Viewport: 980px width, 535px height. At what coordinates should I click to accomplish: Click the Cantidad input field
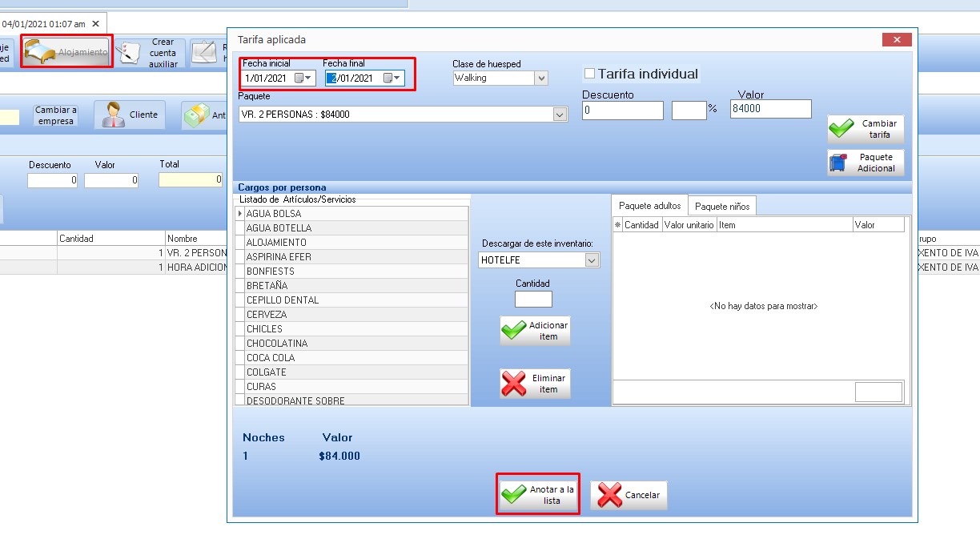(x=533, y=300)
